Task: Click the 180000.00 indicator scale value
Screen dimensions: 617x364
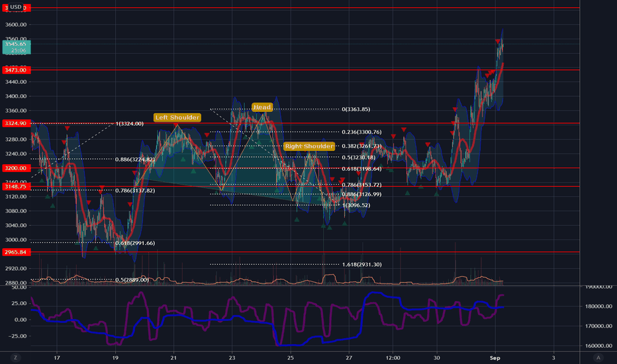Action: 599,306
